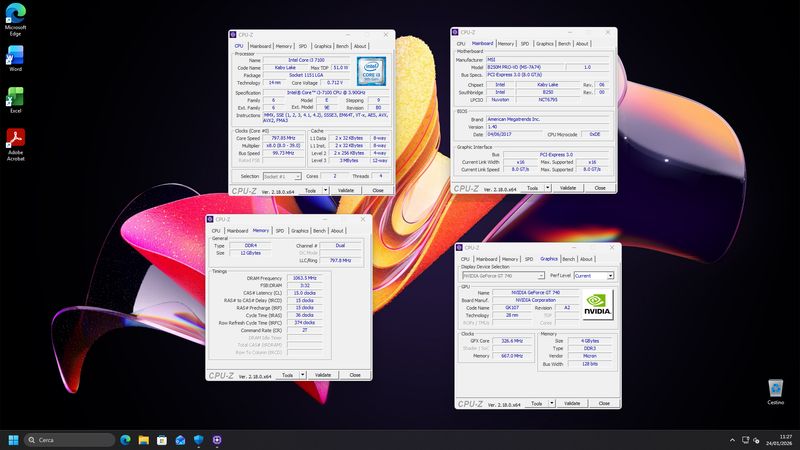This screenshot has width=800, height=450.
Task: Switch to Memory tab in CPU window
Action: pos(284,46)
